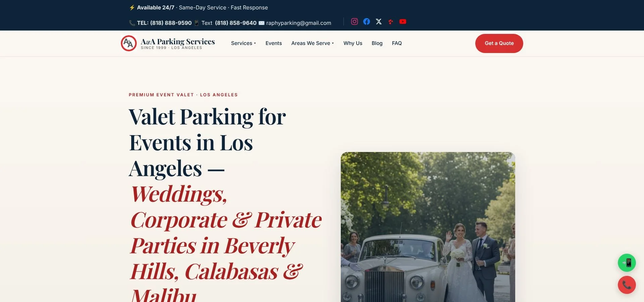Viewport: 644px width, 302px height.
Task: Expand the Areas We Serve dropdown
Action: click(x=313, y=43)
